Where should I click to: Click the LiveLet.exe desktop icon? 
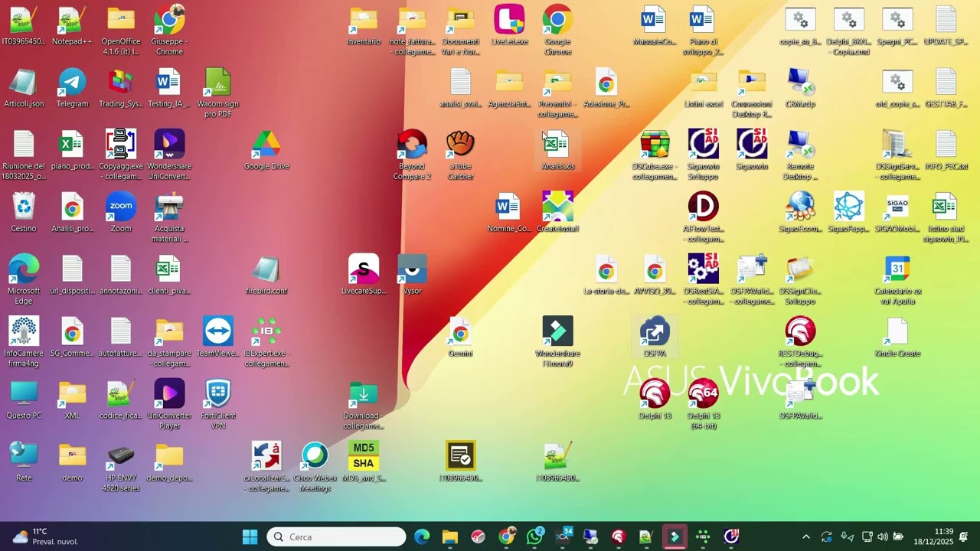coord(509,26)
